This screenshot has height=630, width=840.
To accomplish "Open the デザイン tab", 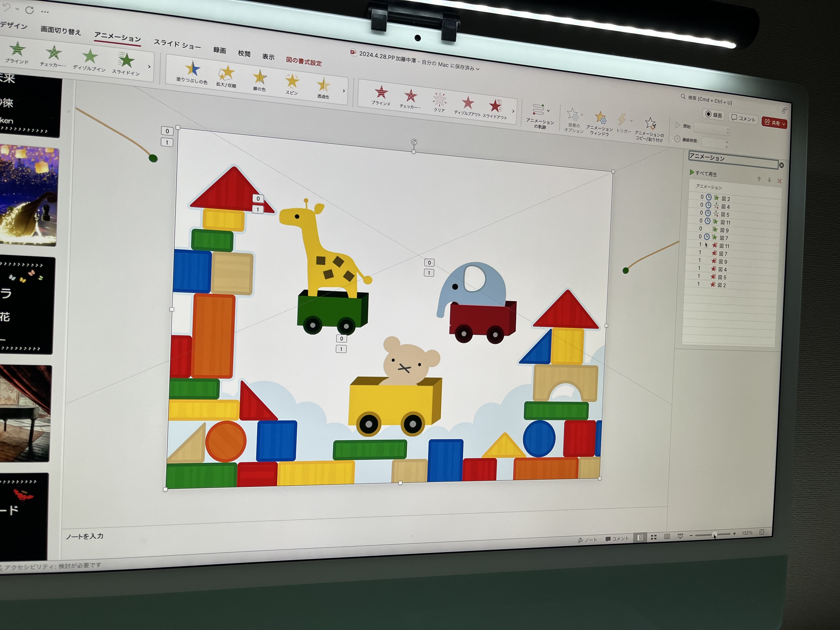I will pyautogui.click(x=14, y=25).
